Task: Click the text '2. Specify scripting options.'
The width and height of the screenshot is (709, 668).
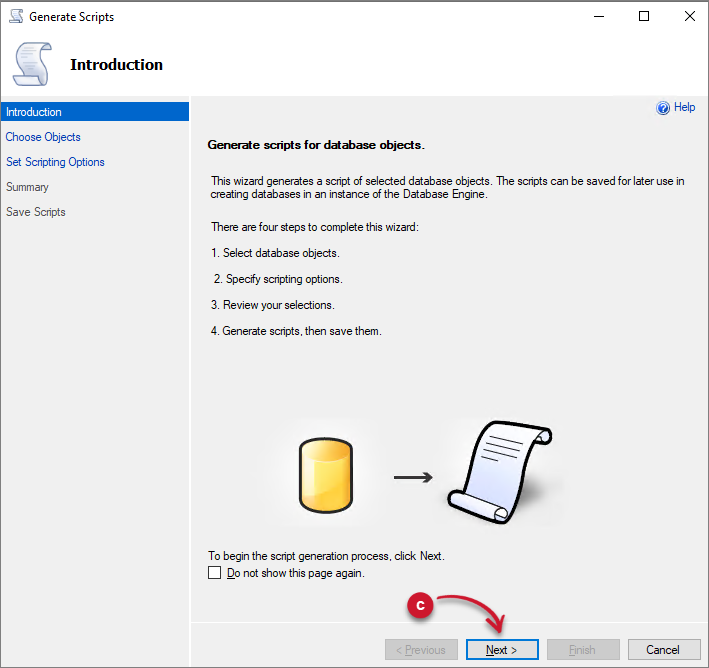Action: tap(278, 279)
